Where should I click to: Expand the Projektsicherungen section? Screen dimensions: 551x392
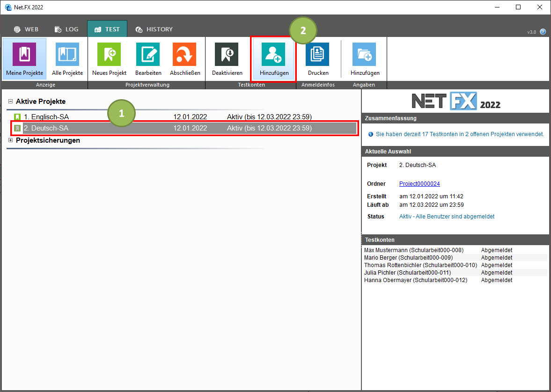pos(11,140)
